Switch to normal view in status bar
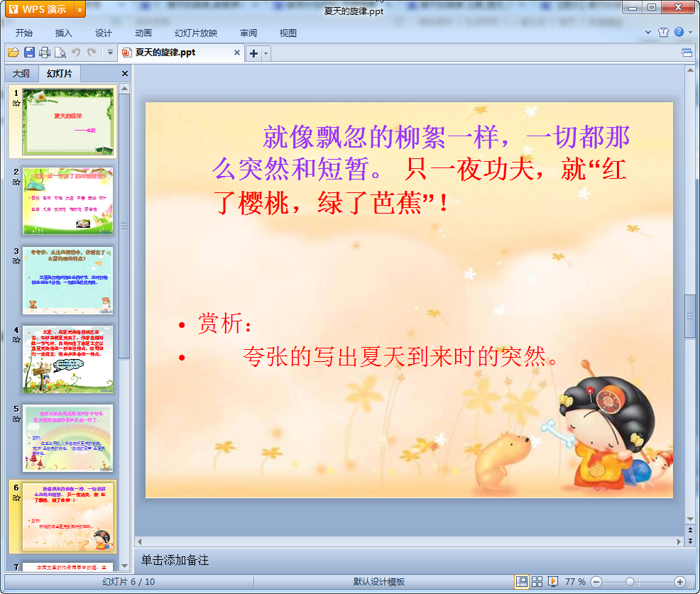The image size is (700, 594). coord(522,581)
